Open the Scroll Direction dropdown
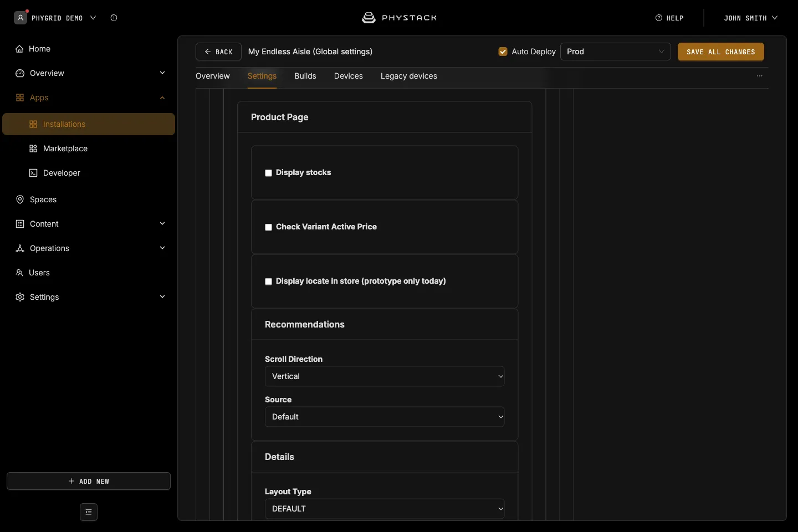Image resolution: width=798 pixels, height=532 pixels. pos(385,376)
